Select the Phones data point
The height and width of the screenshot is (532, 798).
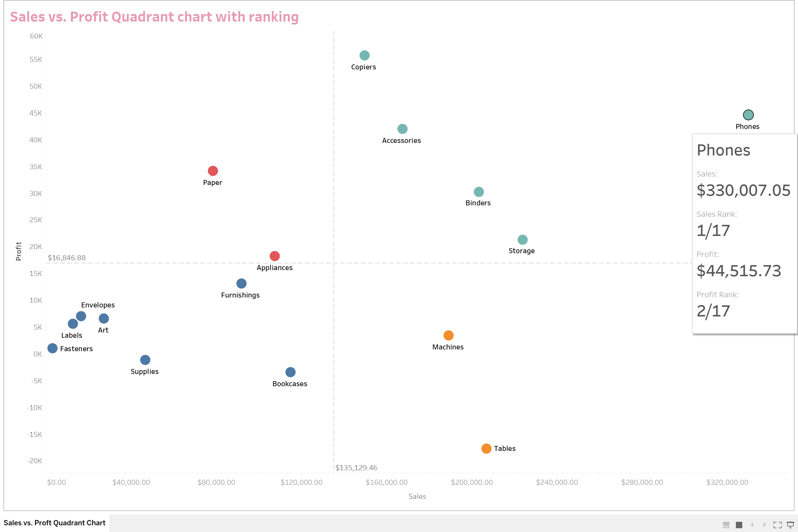click(748, 115)
